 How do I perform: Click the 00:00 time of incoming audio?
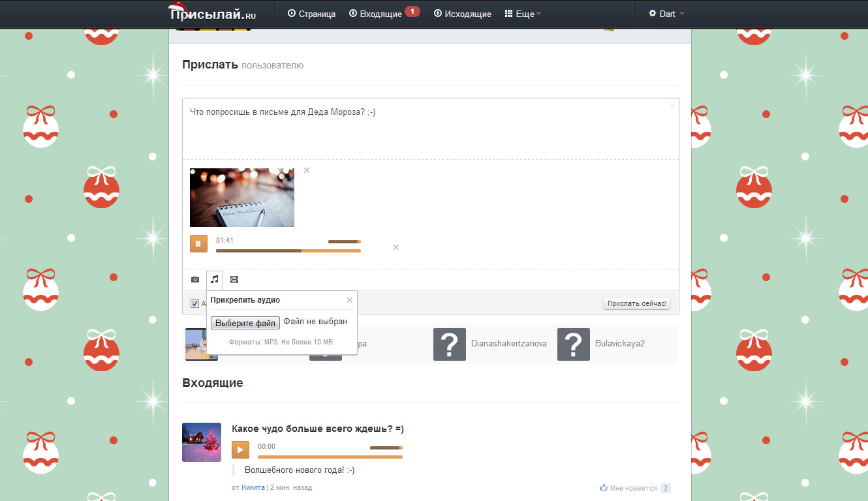[x=266, y=446]
